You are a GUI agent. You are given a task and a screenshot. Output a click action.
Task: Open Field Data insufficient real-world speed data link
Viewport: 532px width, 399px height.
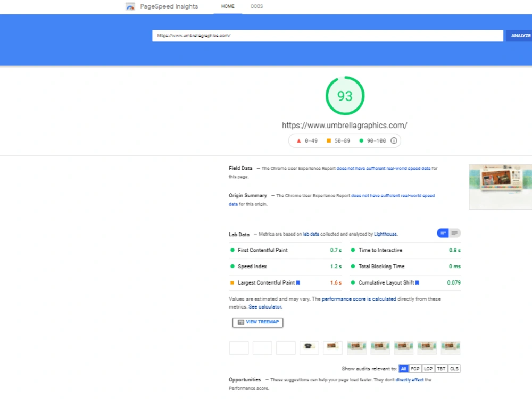click(384, 168)
